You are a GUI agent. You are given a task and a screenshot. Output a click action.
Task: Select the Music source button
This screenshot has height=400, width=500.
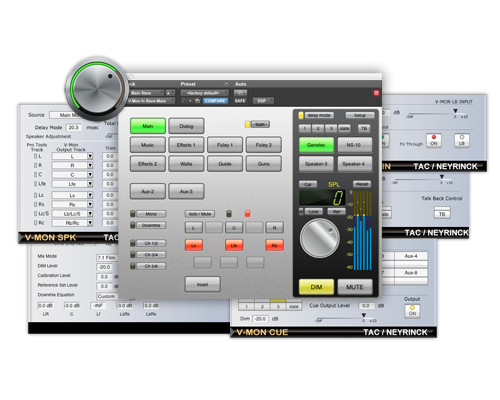[148, 145]
